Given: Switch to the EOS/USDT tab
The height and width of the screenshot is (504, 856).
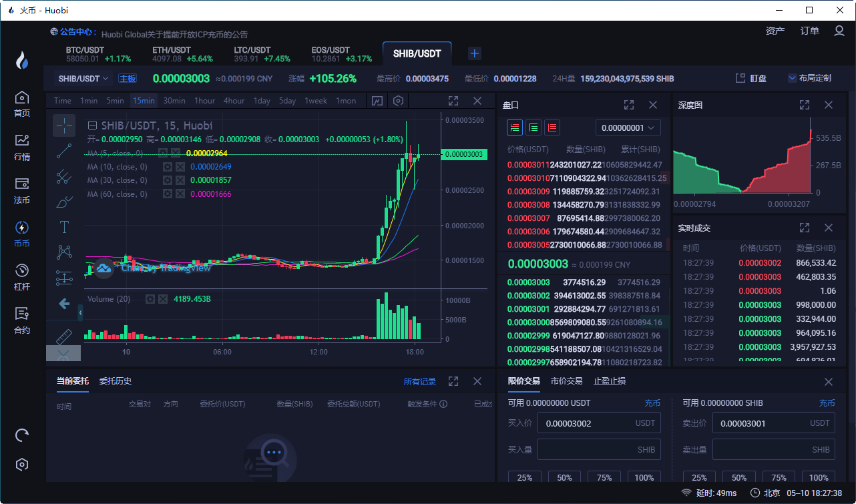Looking at the screenshot, I should pyautogui.click(x=341, y=54).
